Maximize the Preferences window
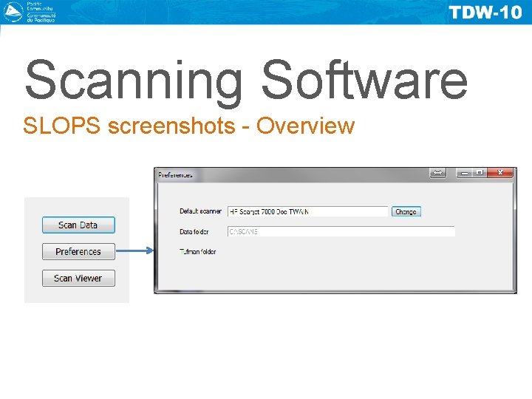This screenshot has width=532, height=399. click(x=480, y=173)
